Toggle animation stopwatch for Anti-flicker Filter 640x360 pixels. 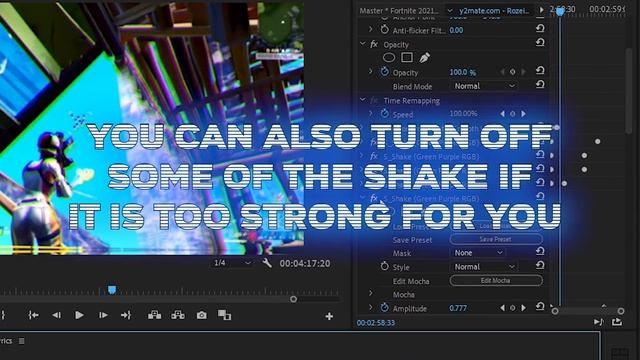(384, 30)
